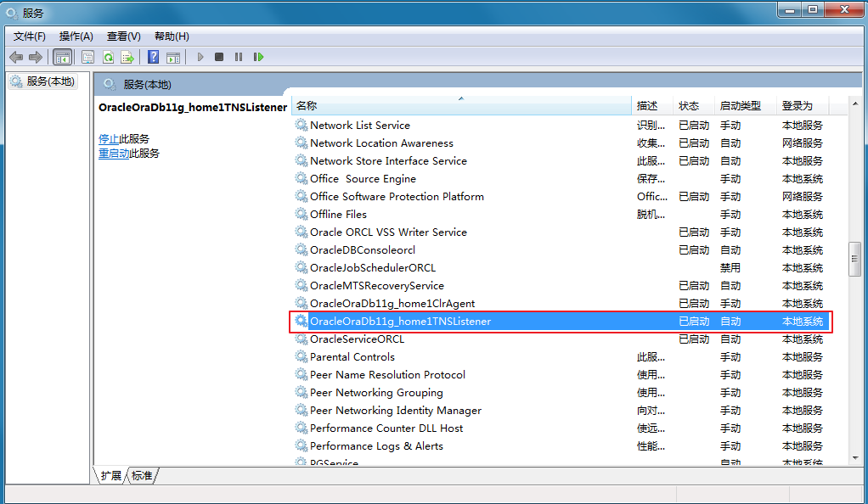Click the Export List toolbar icon

coord(127,57)
